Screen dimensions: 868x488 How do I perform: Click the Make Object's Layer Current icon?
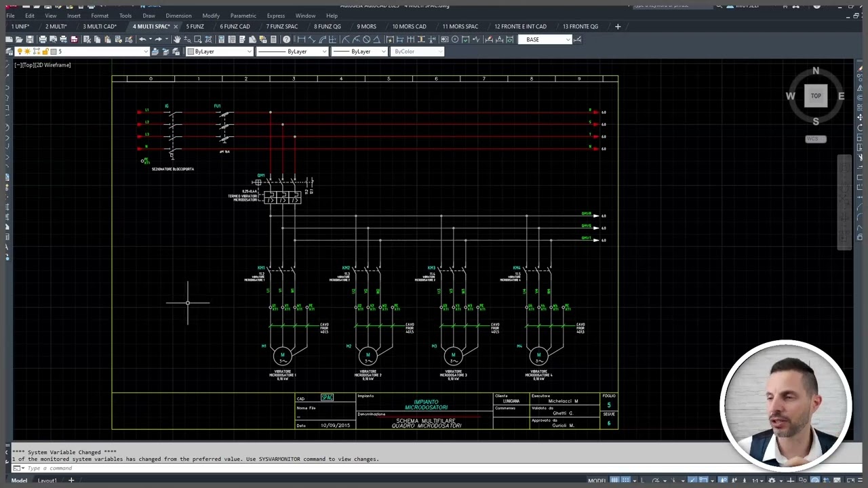click(x=155, y=52)
